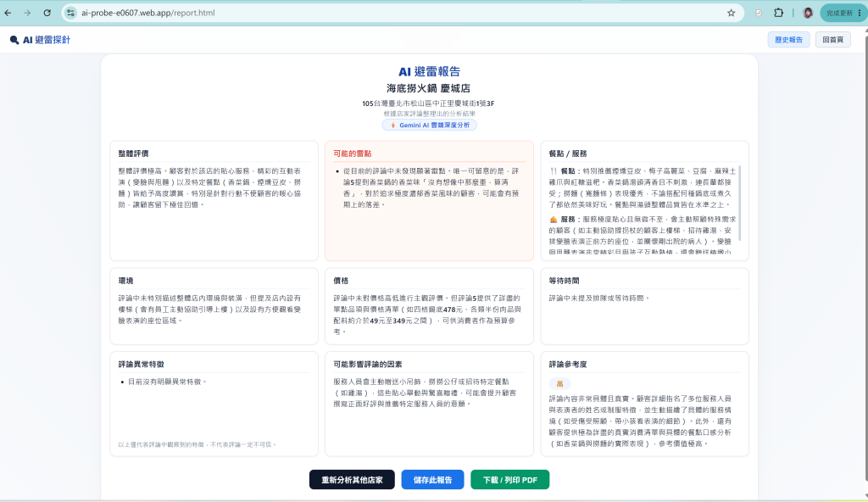Open the Chrome three-dot menu
The height and width of the screenshot is (502, 868).
pos(860,13)
